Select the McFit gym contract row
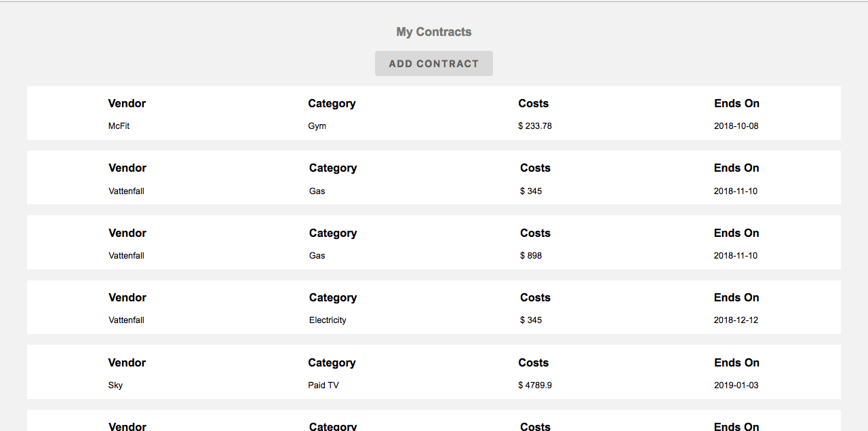The image size is (868, 431). (433, 113)
